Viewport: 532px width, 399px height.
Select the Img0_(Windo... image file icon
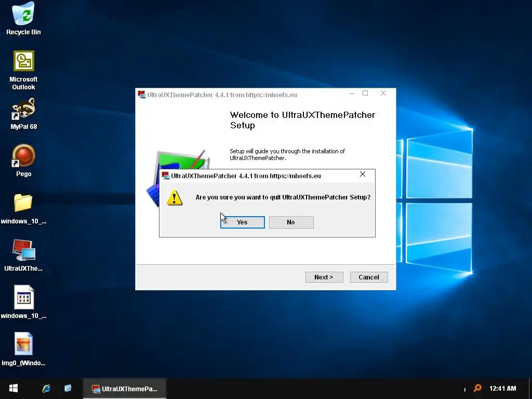23,350
